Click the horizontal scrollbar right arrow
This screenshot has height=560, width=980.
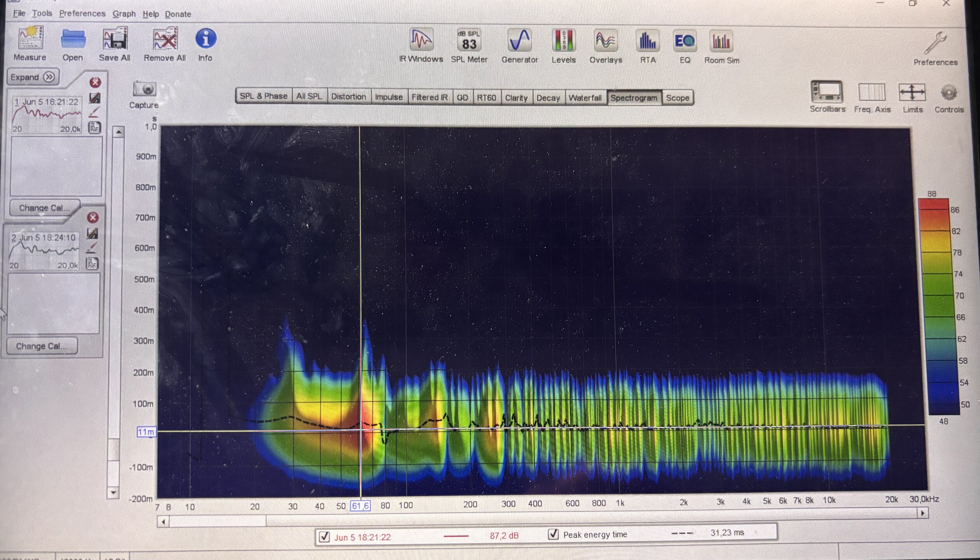click(922, 513)
